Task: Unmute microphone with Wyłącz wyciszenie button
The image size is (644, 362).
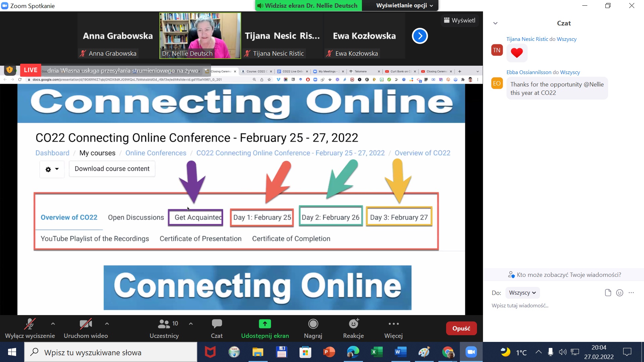Action: coord(30,328)
